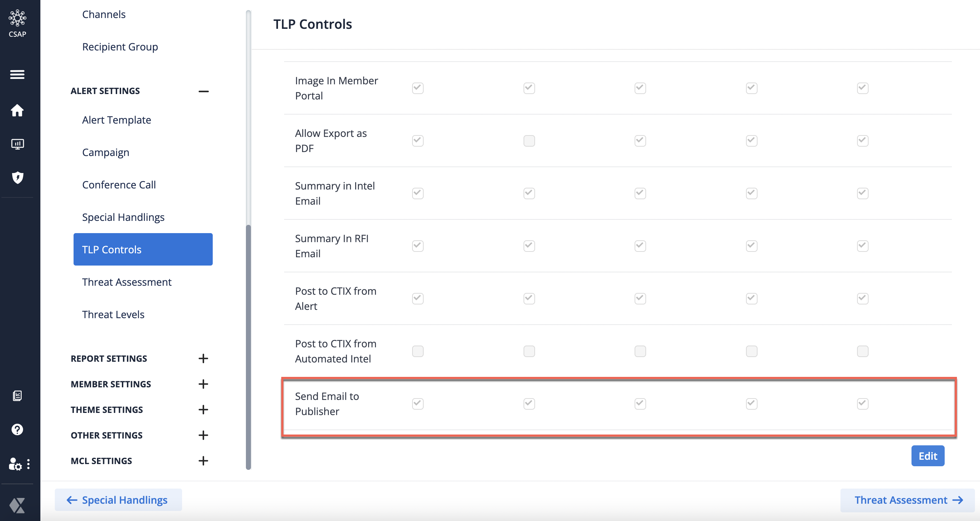The image size is (980, 521).
Task: Expand the MCL Settings section
Action: tap(203, 461)
